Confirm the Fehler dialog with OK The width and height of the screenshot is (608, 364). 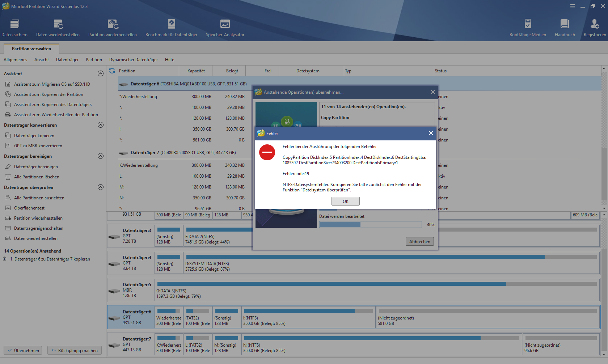pos(346,201)
